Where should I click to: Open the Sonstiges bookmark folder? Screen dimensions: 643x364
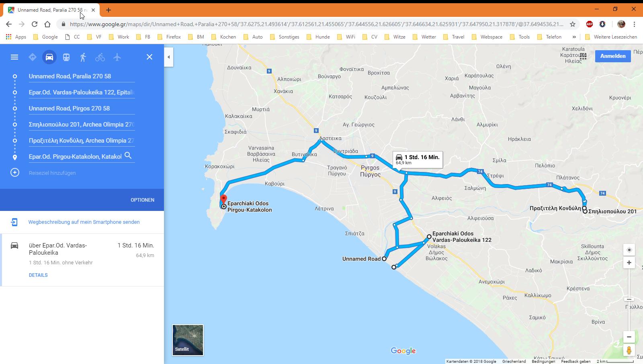point(285,37)
